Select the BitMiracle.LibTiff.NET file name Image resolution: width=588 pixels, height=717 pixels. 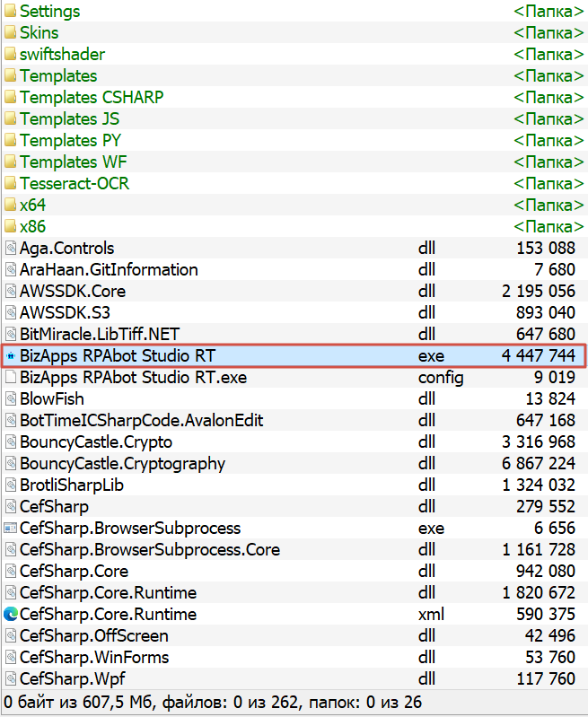[100, 334]
